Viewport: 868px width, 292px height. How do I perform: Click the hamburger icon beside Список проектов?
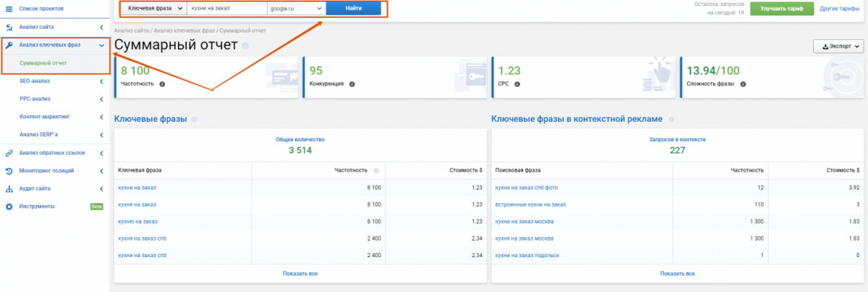(x=9, y=9)
